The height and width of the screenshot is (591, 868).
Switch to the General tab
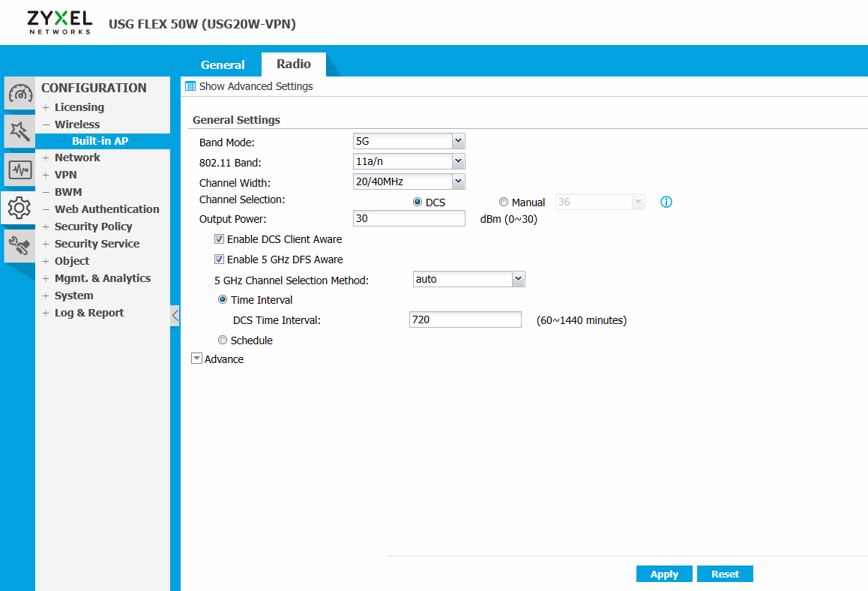point(223,64)
